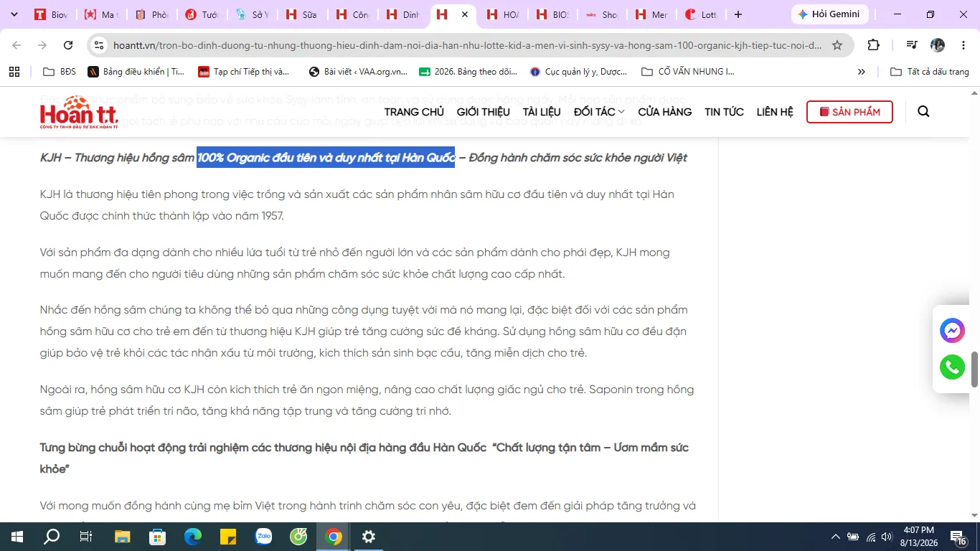Launch Microsoft Edge from the taskbar
Image resolution: width=980 pixels, height=551 pixels.
tap(193, 537)
